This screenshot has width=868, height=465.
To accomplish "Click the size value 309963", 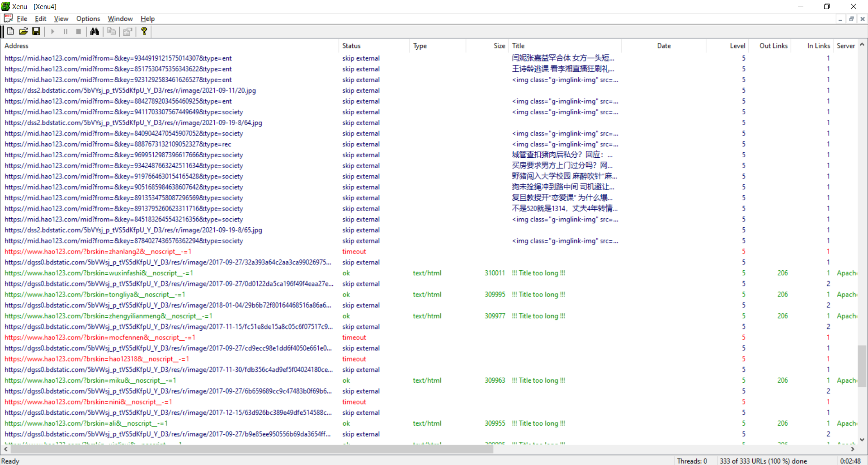I will pyautogui.click(x=495, y=380).
